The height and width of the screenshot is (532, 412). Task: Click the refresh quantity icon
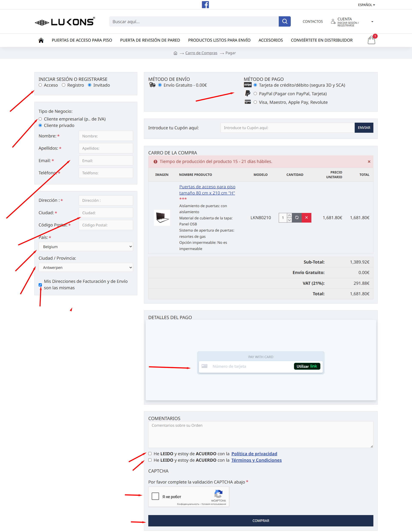coord(297,217)
